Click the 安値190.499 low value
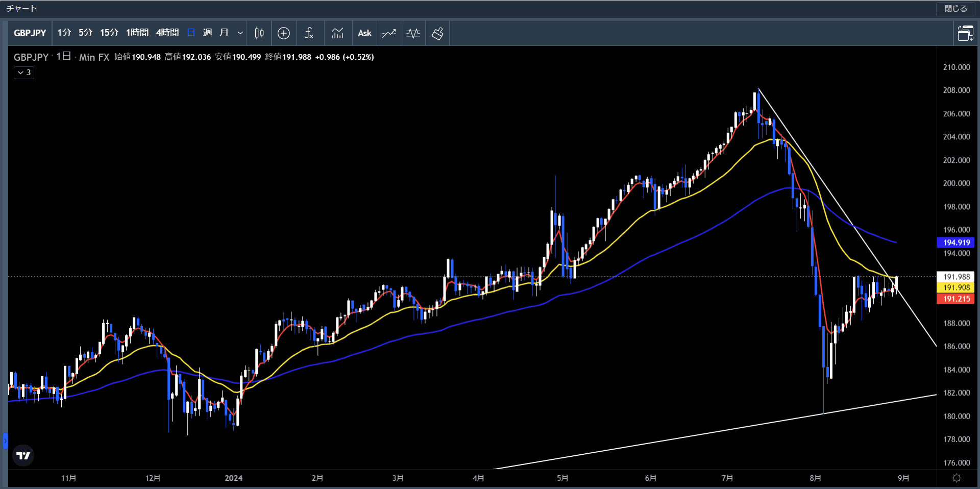 [237, 57]
